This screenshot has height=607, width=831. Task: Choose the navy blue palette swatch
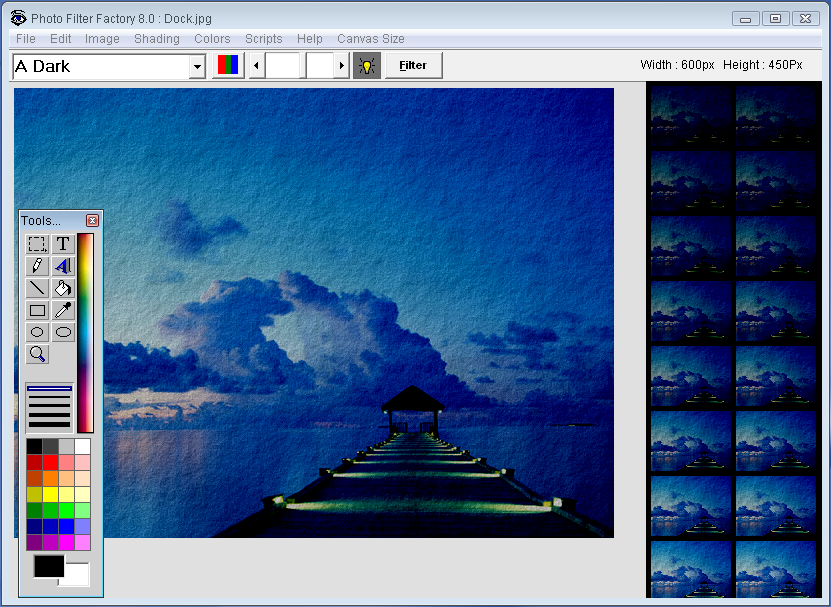pyautogui.click(x=34, y=526)
